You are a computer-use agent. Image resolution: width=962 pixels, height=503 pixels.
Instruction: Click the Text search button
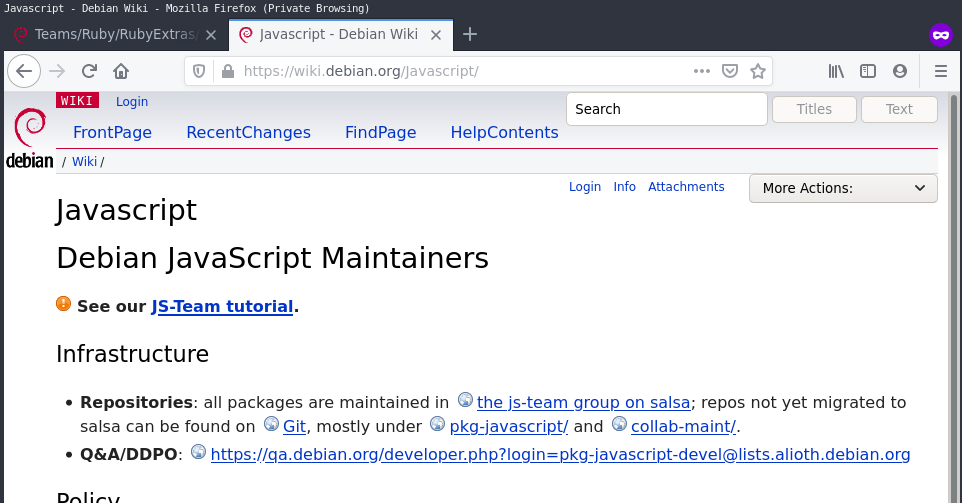pos(899,109)
